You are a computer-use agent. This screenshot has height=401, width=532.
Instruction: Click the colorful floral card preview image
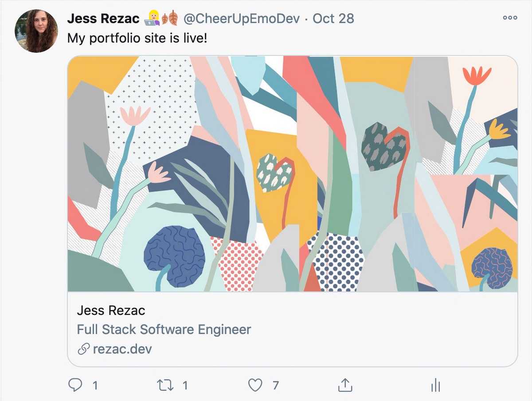tap(292, 173)
